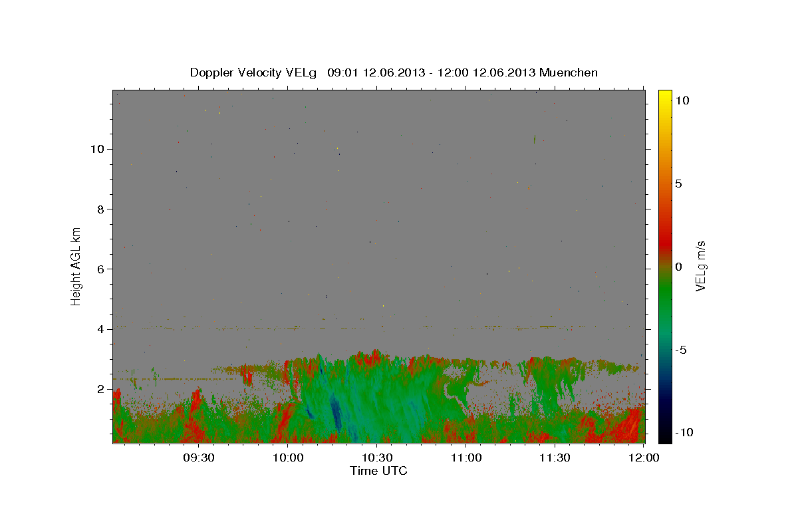Click the 'Time UTC' axis title
This screenshot has width=798, height=532.
click(x=378, y=471)
